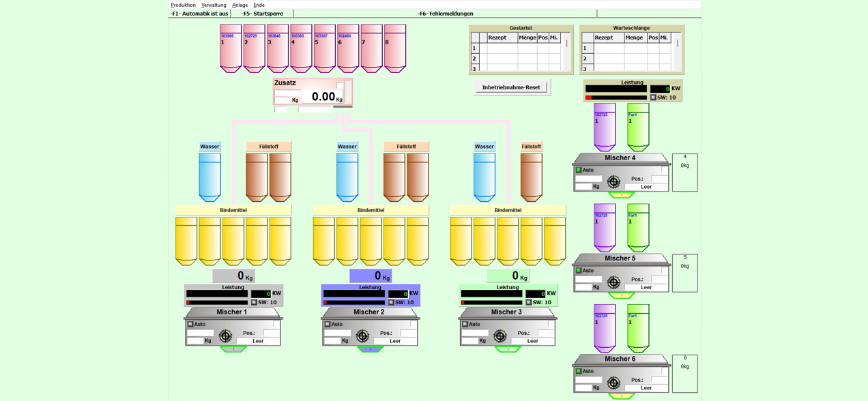Open the Anlage menu
868x401 pixels.
240,5
